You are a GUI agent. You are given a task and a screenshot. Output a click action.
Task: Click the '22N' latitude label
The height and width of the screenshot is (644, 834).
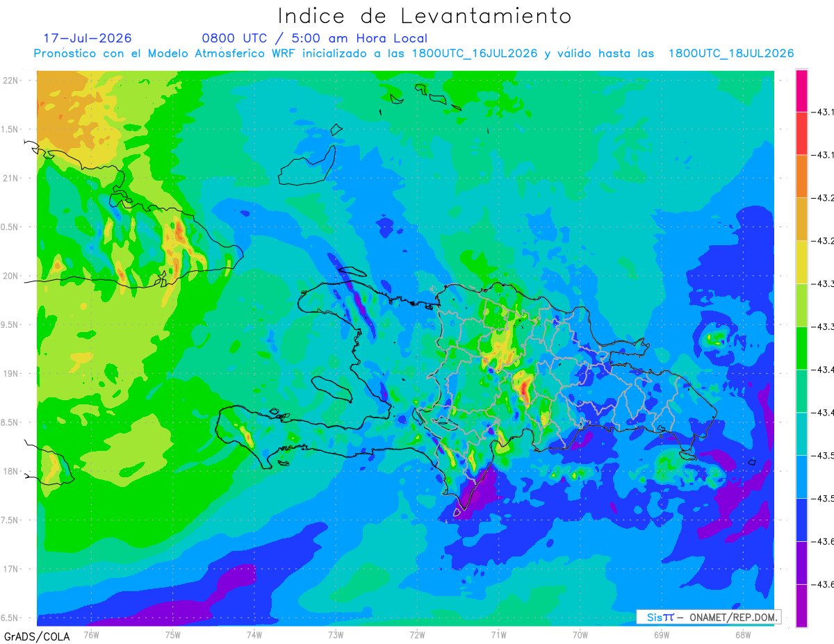11,80
